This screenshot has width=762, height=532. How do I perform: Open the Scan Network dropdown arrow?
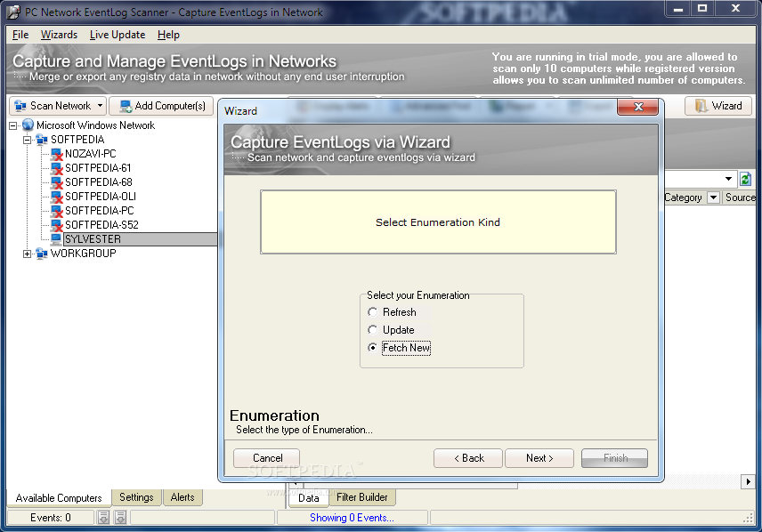coord(100,106)
